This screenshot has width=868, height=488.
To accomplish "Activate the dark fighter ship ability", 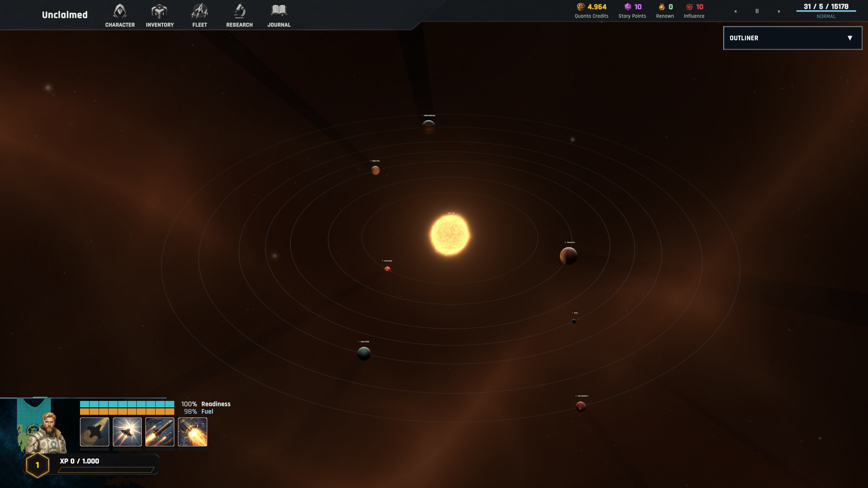I will coord(95,432).
